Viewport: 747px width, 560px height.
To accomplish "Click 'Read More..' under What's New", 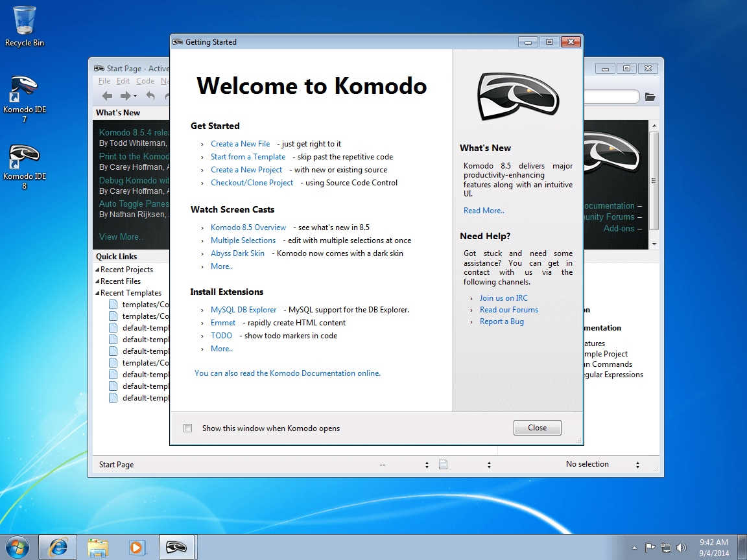I will click(484, 211).
